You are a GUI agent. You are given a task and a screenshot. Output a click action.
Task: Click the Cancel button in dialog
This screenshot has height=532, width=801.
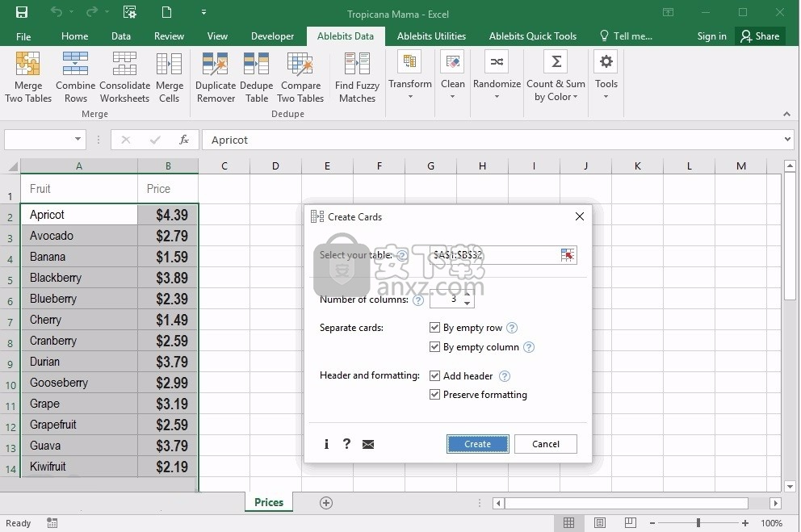(546, 444)
